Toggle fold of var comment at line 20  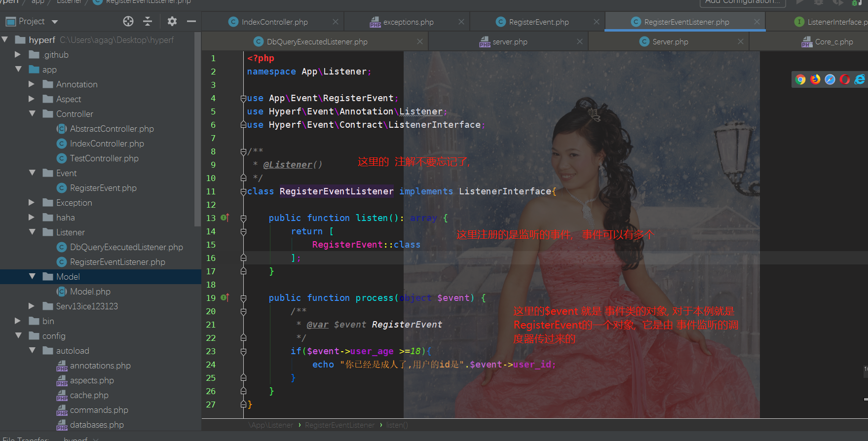click(x=243, y=311)
